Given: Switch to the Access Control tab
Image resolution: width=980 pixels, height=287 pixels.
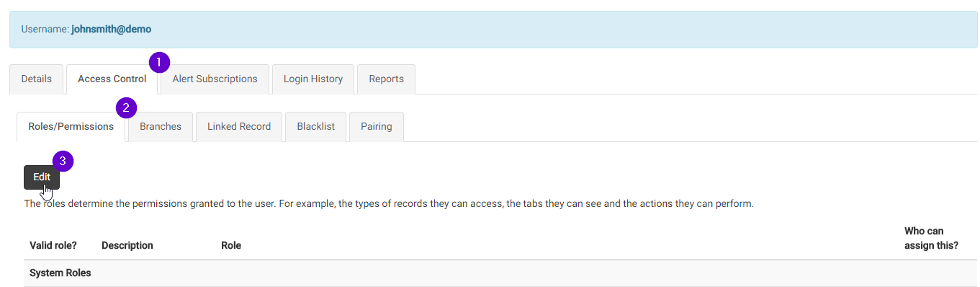Looking at the screenshot, I should coord(112,79).
